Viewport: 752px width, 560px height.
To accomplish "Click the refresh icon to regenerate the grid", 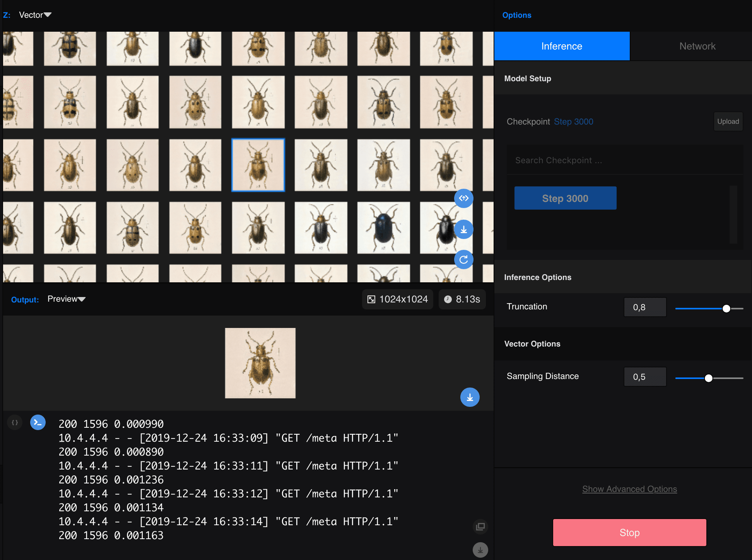I will coord(463,260).
